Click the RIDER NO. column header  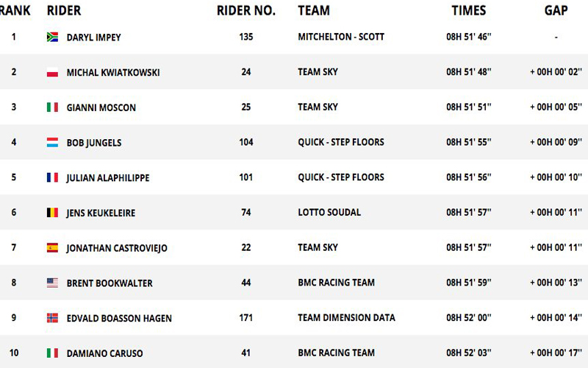[x=246, y=10]
